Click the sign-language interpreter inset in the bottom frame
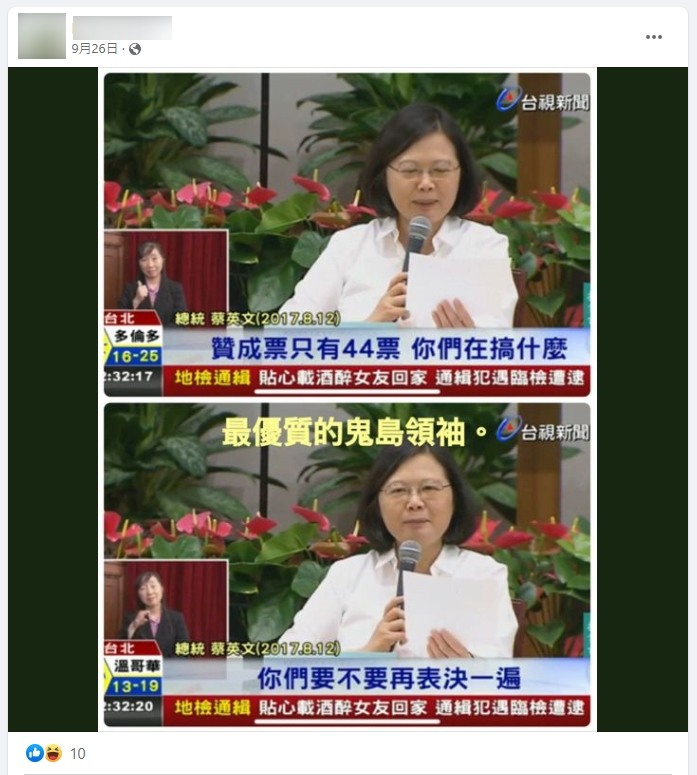Viewport: 697px width, 775px height. pos(166,601)
